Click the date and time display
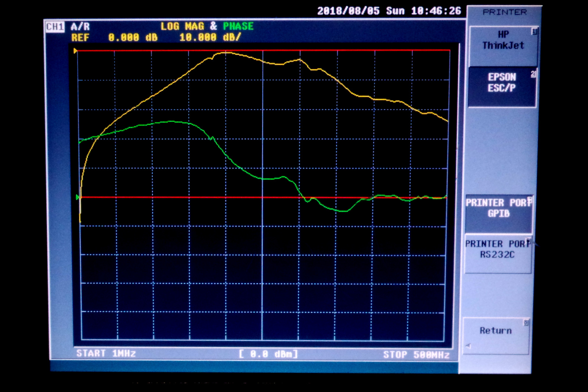 pyautogui.click(x=389, y=11)
